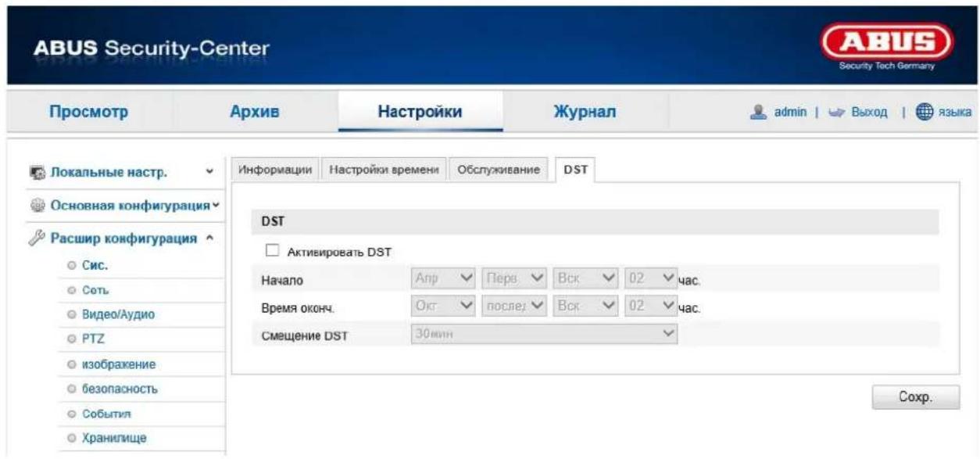Viewport: 980px width, 459px height.
Task: Click the Сохр. save button
Action: 915,396
